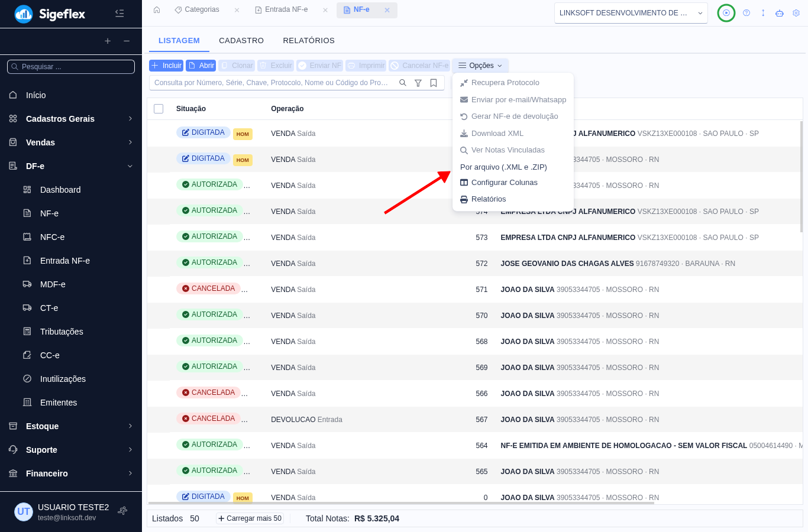
Task: Click the NF-e query input field
Action: (x=271, y=83)
